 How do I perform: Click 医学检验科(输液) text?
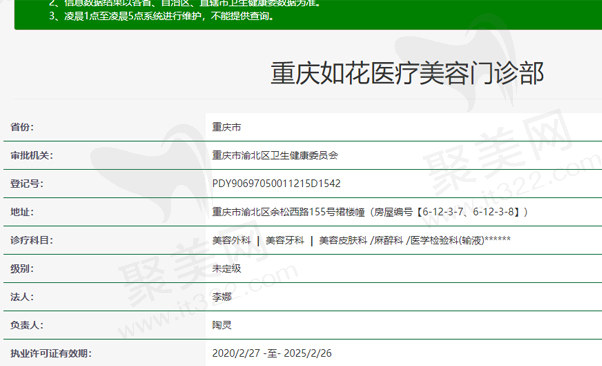(x=447, y=240)
